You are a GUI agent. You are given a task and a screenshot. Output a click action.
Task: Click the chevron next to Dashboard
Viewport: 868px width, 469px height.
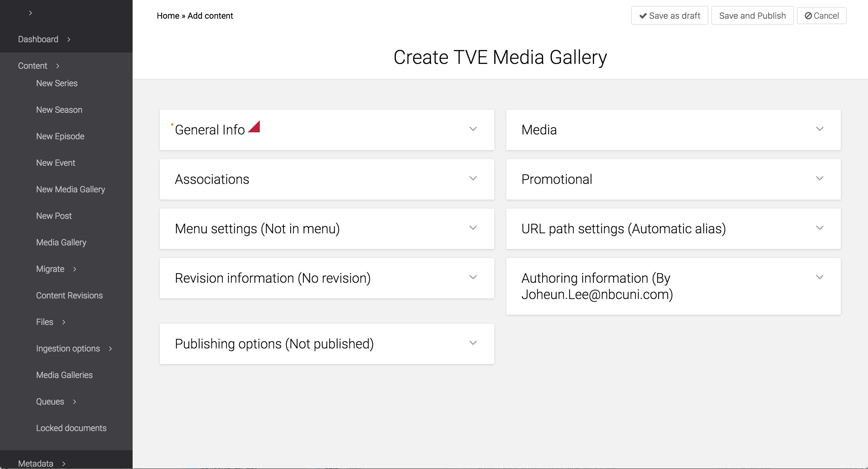(x=69, y=39)
